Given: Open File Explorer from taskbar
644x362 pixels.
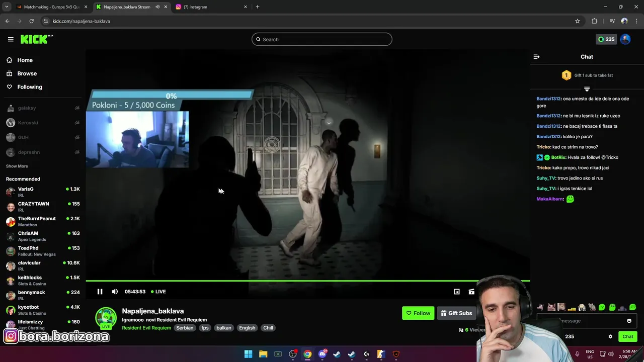Looking at the screenshot, I should coord(263,354).
